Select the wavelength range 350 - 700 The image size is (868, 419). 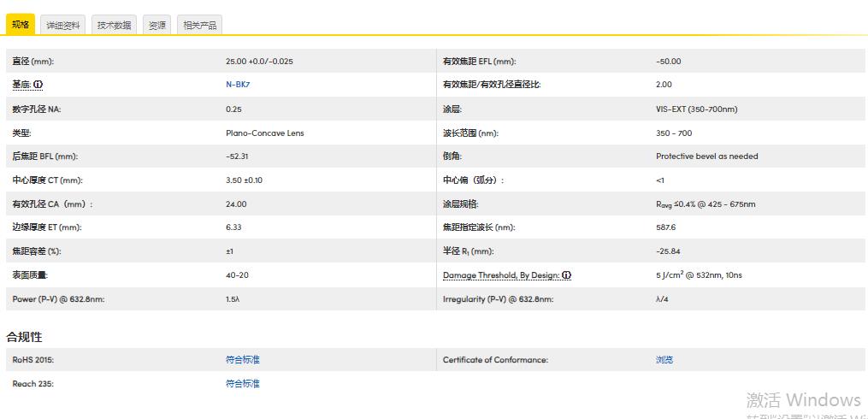[x=674, y=133]
